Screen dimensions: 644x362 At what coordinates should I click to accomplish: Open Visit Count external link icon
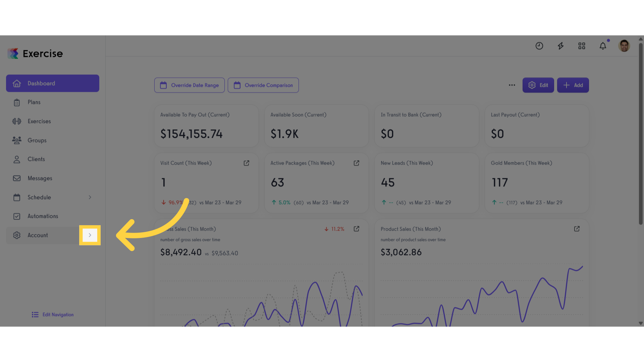tap(247, 163)
